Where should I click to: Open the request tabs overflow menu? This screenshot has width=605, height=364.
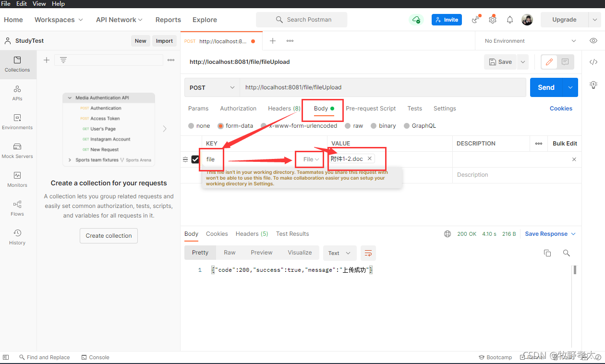[290, 41]
